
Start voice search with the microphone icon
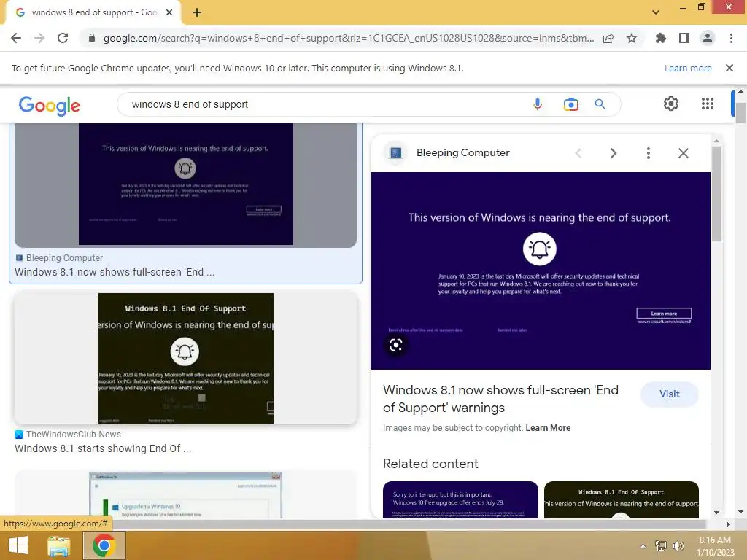click(x=538, y=104)
